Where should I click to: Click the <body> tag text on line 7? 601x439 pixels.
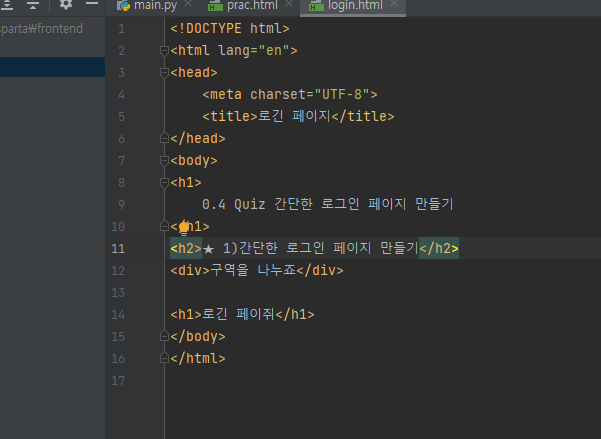(194, 161)
